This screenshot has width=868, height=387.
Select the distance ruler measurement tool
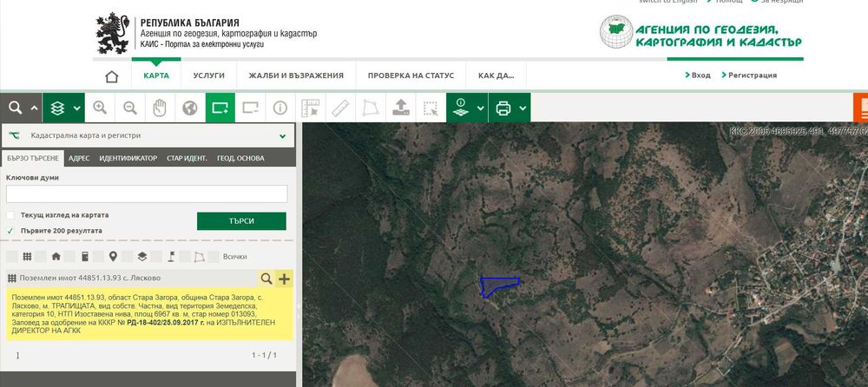click(340, 108)
